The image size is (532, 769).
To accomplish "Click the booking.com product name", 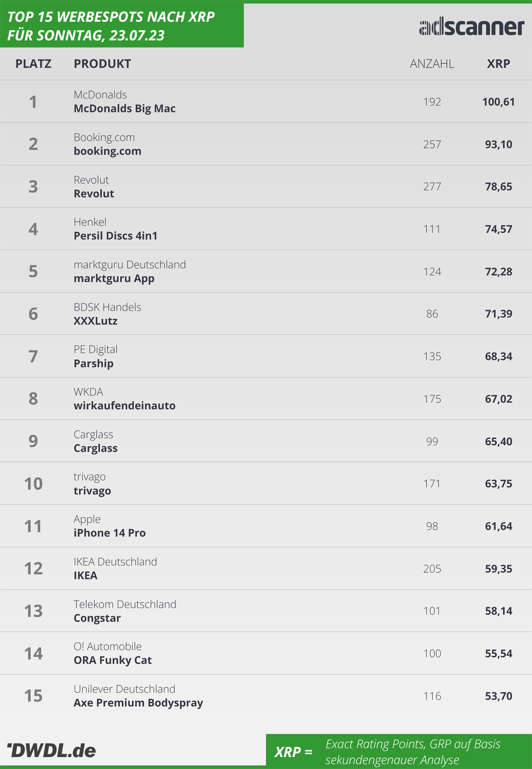I will coord(108,151).
